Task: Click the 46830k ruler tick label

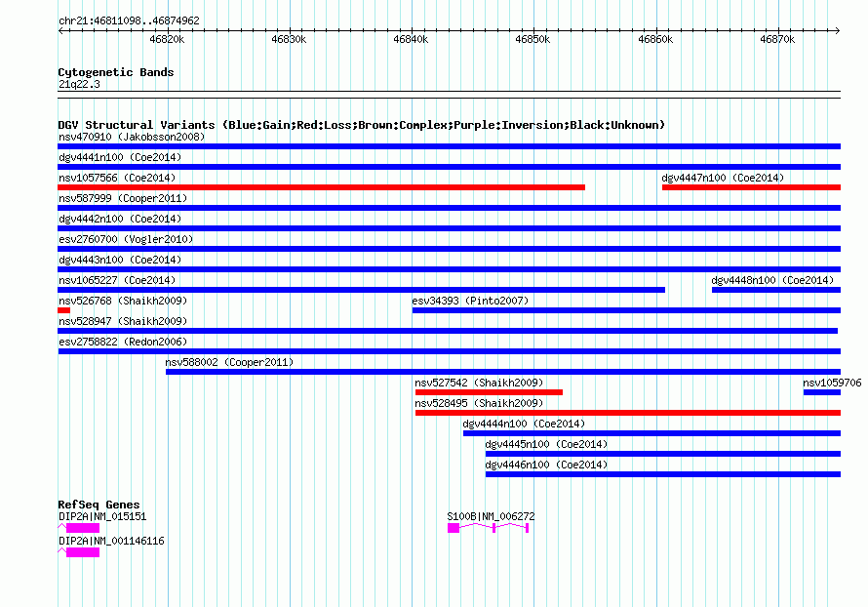Action: [x=289, y=39]
